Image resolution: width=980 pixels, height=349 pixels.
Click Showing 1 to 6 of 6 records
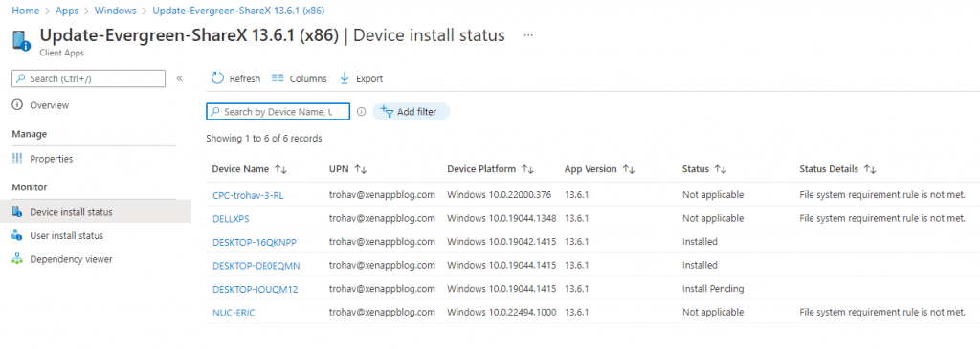pyautogui.click(x=264, y=138)
